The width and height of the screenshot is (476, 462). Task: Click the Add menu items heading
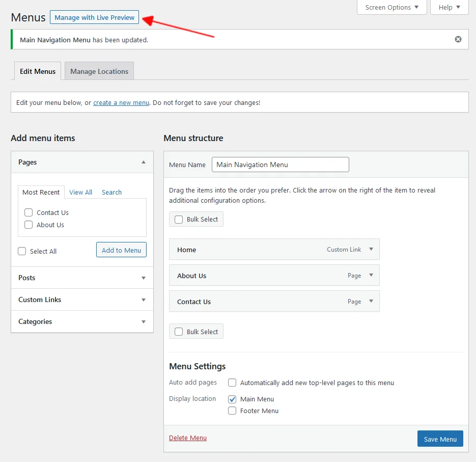43,138
